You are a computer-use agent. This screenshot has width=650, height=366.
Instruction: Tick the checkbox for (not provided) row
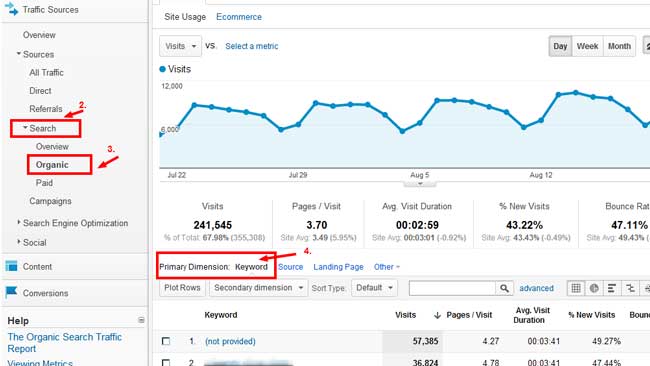point(166,341)
